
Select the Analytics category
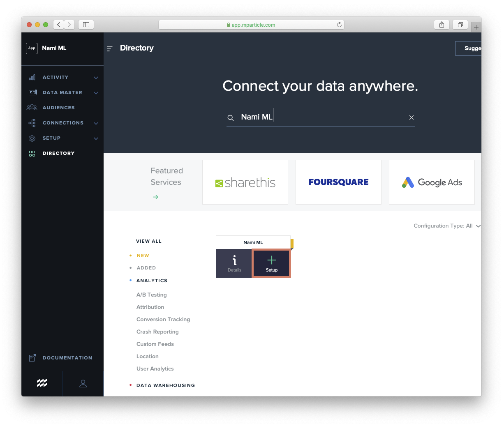[152, 281]
